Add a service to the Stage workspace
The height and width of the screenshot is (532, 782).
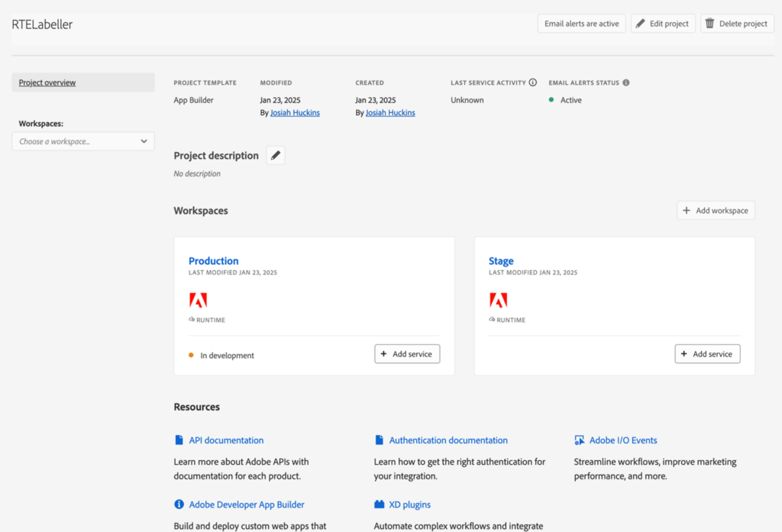pos(707,353)
